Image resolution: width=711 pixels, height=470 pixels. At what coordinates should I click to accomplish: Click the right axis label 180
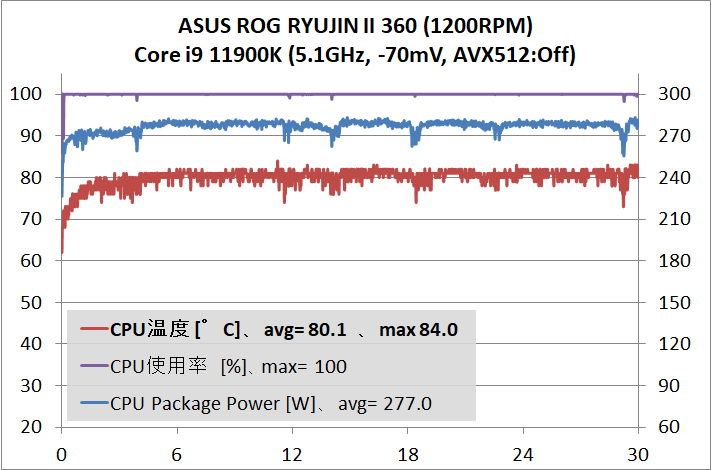point(674,261)
